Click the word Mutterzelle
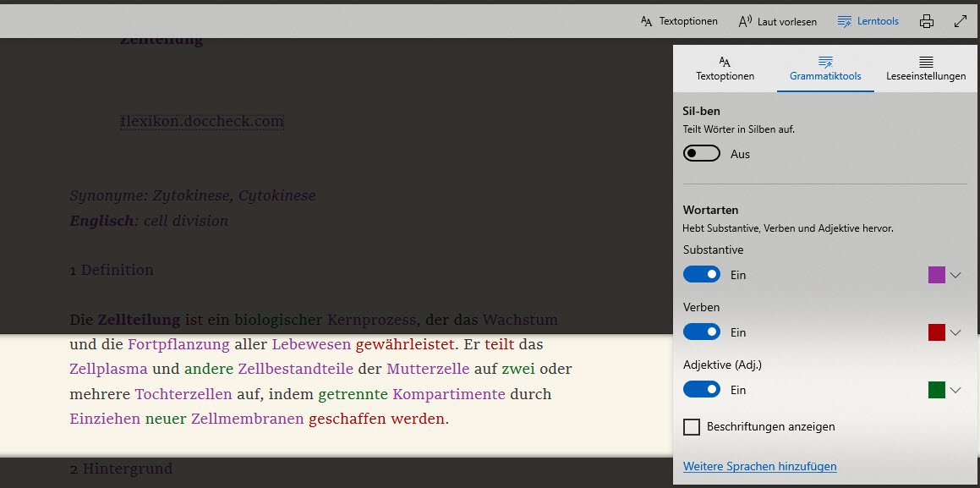This screenshot has height=488, width=980. [x=428, y=370]
